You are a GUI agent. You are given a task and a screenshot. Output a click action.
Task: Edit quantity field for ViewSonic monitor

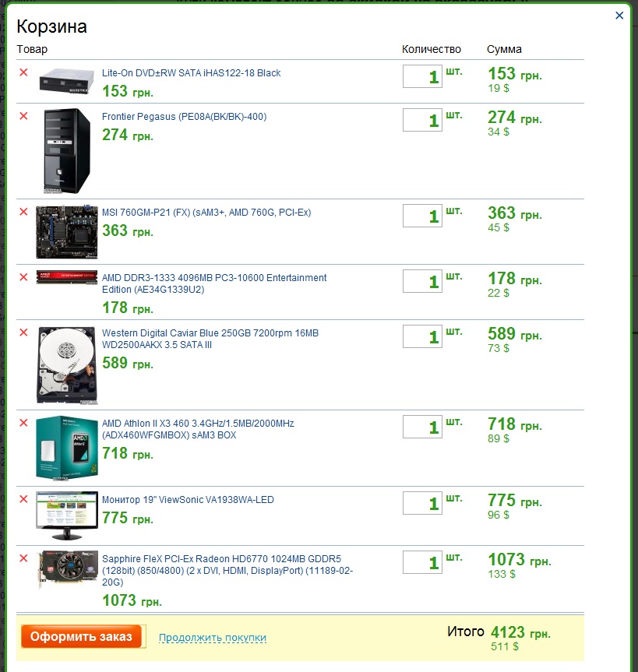[422, 503]
